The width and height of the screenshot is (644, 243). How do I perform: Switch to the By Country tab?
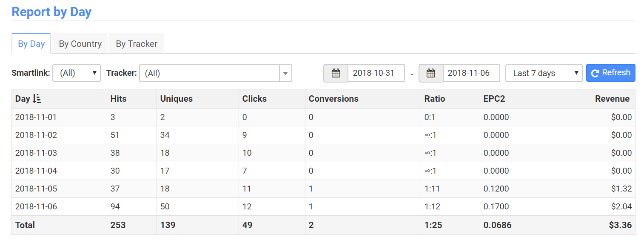click(x=80, y=44)
